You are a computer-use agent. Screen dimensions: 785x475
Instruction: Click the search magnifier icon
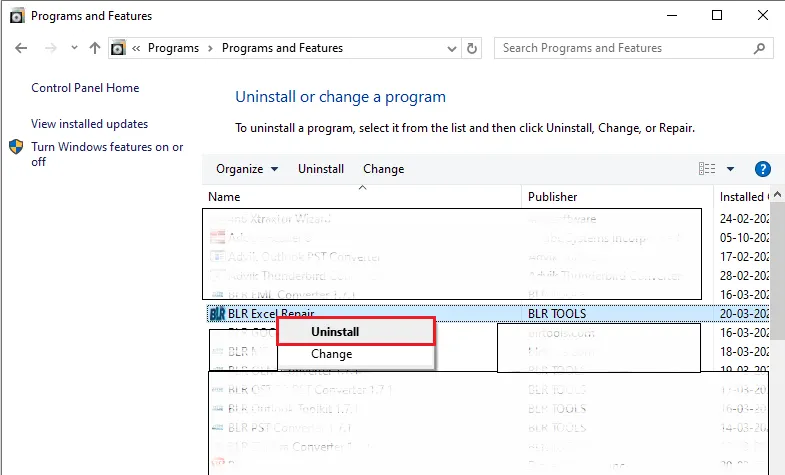(x=759, y=48)
